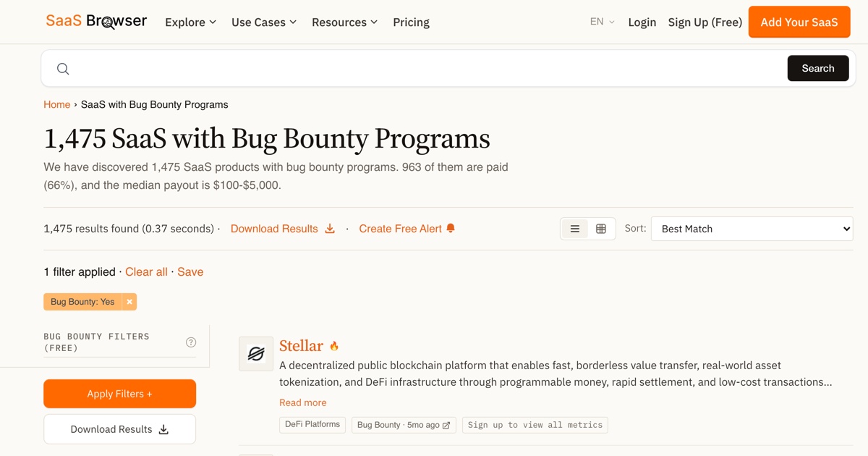The image size is (868, 456).
Task: Click the magnifier icon in search bar
Action: pos(63,69)
